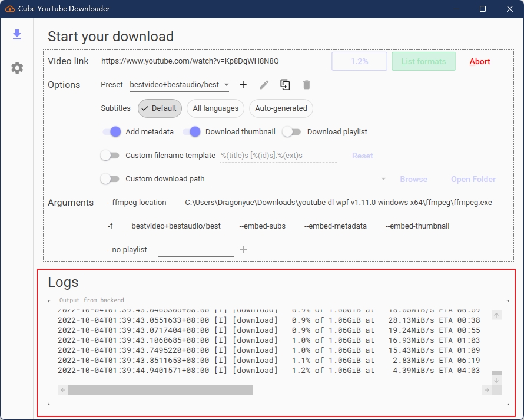This screenshot has height=420, width=524.
Task: Click bestvideo+bestaudio/best argument chip
Action: click(176, 226)
